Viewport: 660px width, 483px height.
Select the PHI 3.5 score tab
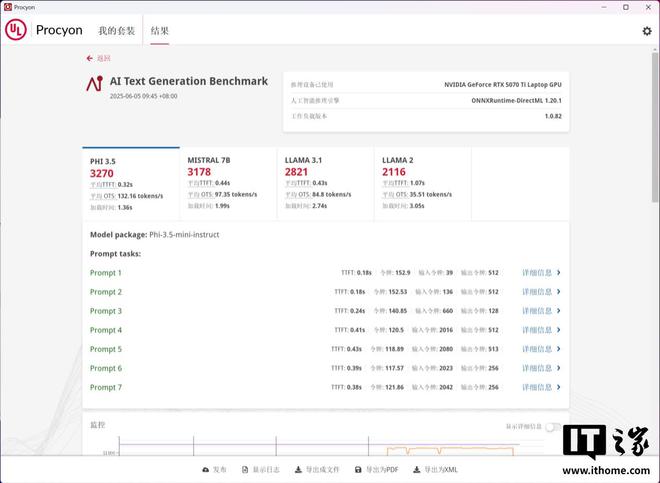pyautogui.click(x=131, y=184)
